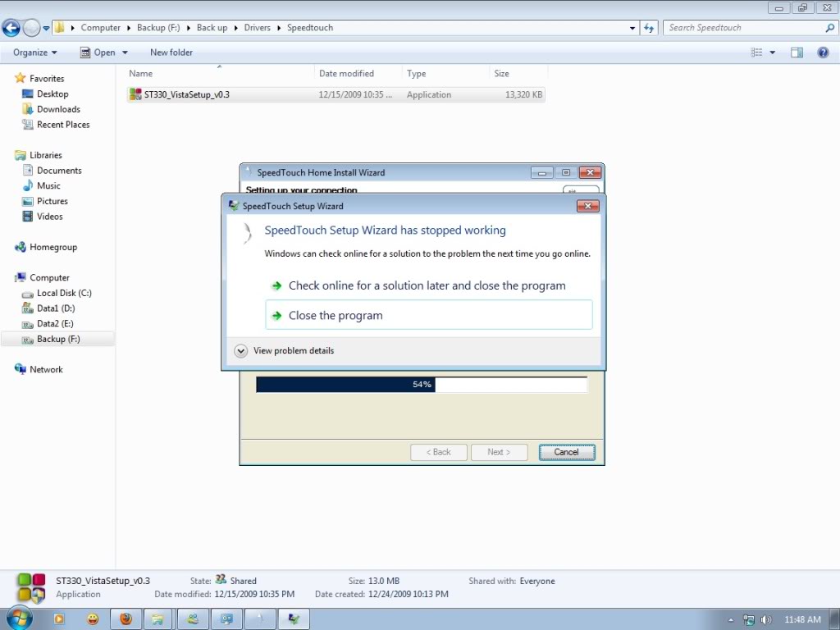
Task: Click the Forward navigation arrow in Explorer
Action: 32,28
